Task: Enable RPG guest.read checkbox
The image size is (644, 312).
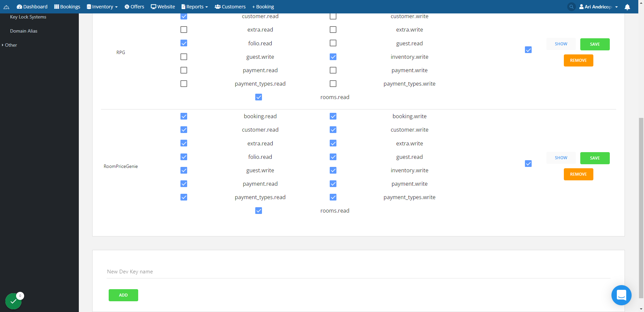Action: click(333, 43)
